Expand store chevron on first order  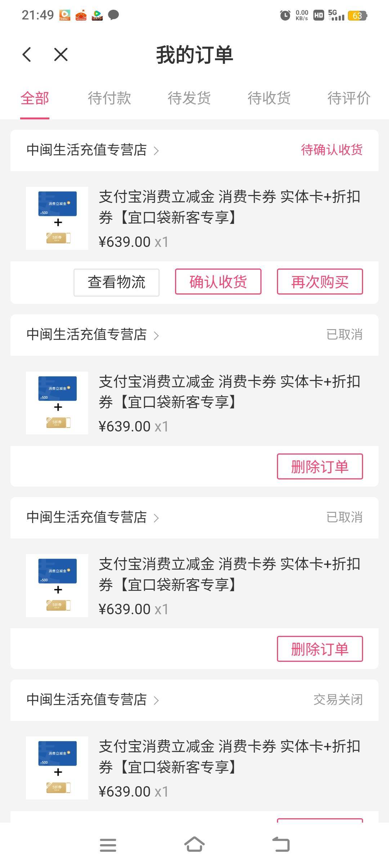pyautogui.click(x=156, y=151)
